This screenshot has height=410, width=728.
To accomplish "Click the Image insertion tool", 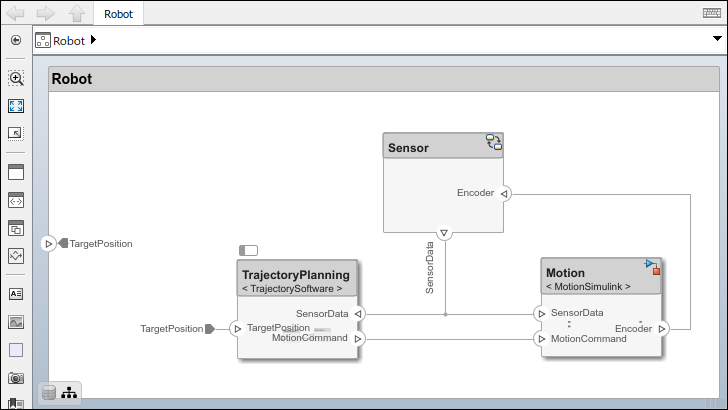I will (x=16, y=322).
